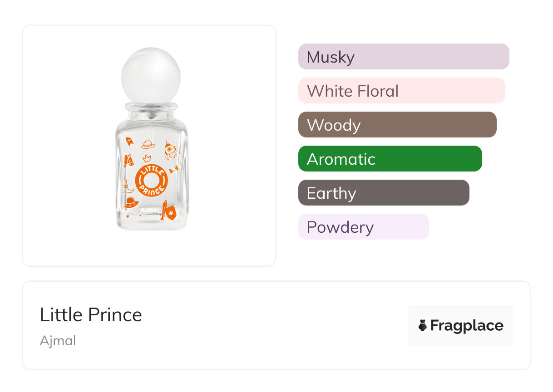The image size is (553, 392).
Task: Click the Ajmal text on bottle base
Action: click(x=149, y=211)
